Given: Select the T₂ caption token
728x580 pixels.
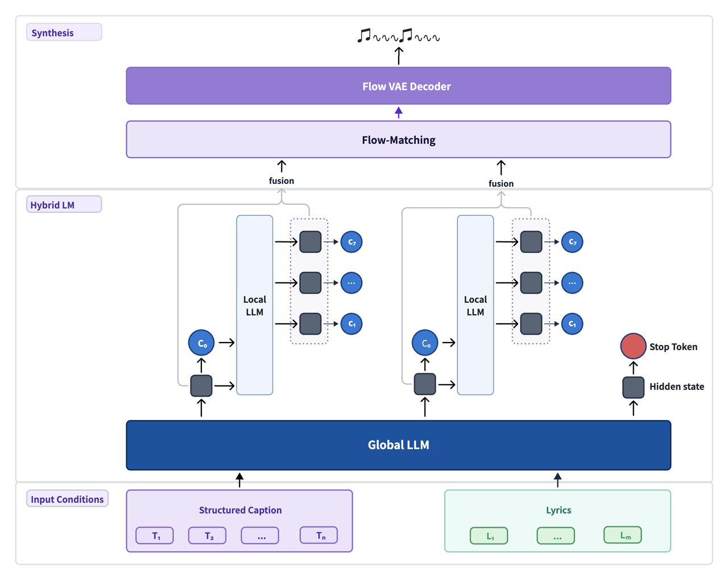Looking at the screenshot, I should click(x=208, y=536).
